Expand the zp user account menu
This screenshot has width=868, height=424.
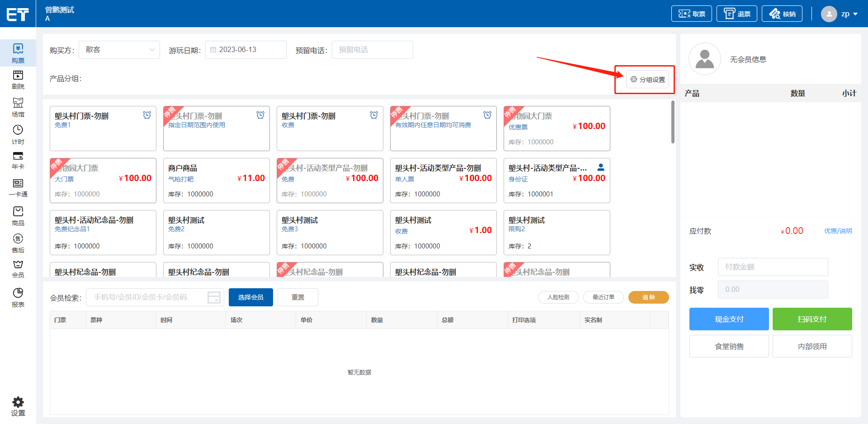(x=839, y=14)
